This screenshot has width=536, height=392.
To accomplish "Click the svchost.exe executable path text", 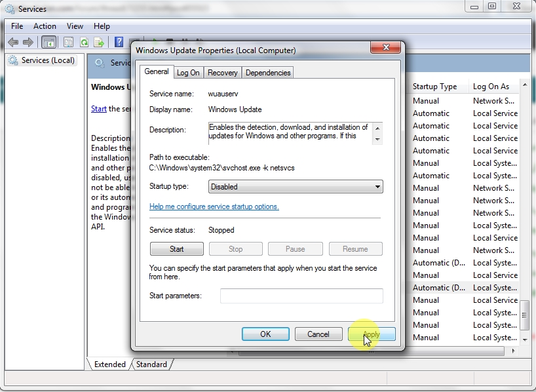I will pos(222,168).
